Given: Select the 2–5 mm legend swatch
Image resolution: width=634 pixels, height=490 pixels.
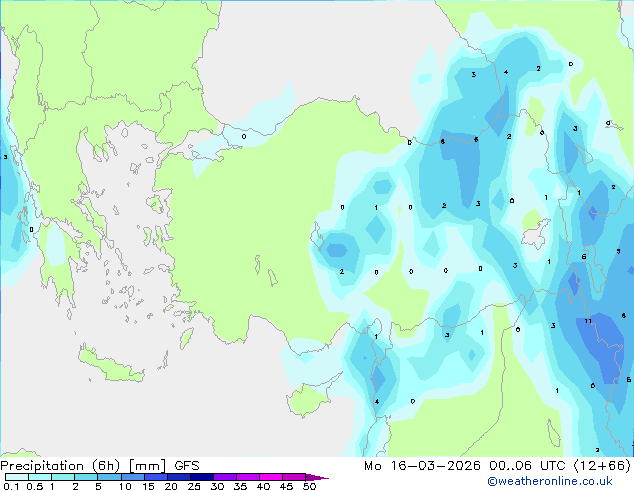Looking at the screenshot, I should click(86, 477).
